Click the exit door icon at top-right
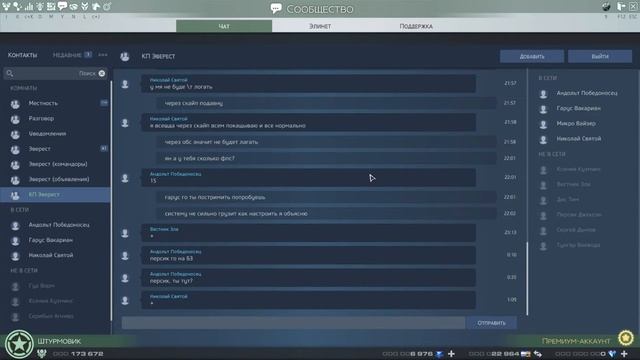Viewport: 640px width, 360px height. tap(621, 7)
